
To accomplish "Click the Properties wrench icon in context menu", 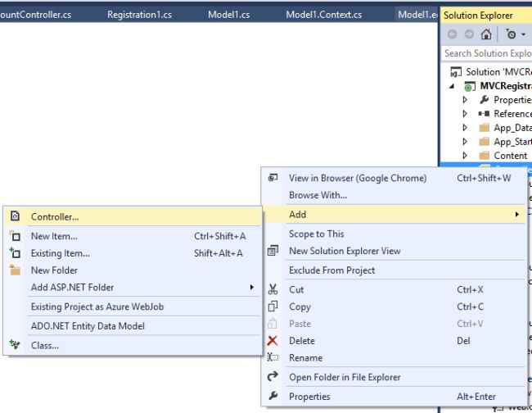I will point(273,397).
